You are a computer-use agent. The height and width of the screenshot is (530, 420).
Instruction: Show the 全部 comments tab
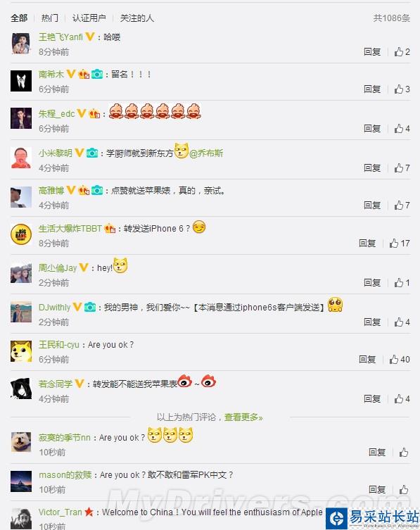tap(19, 18)
